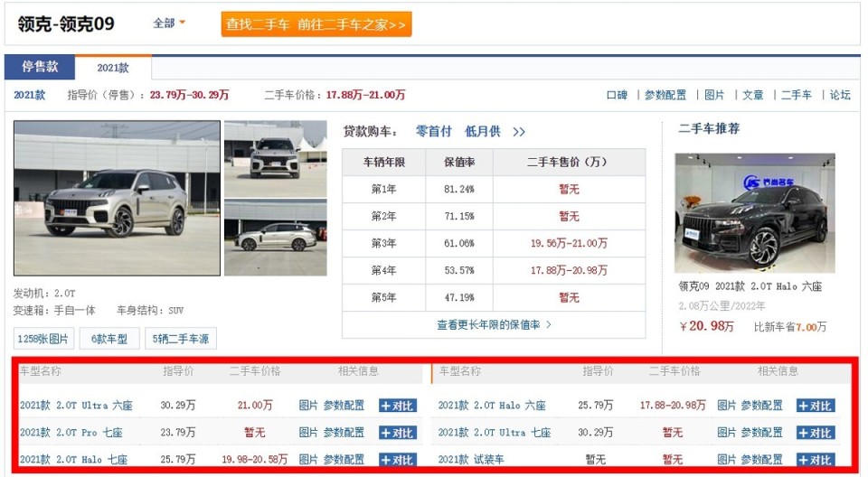Add 2.0T Halo 六座 to compare (+对比)
Screen dimensions: 868x477
[x=816, y=407]
